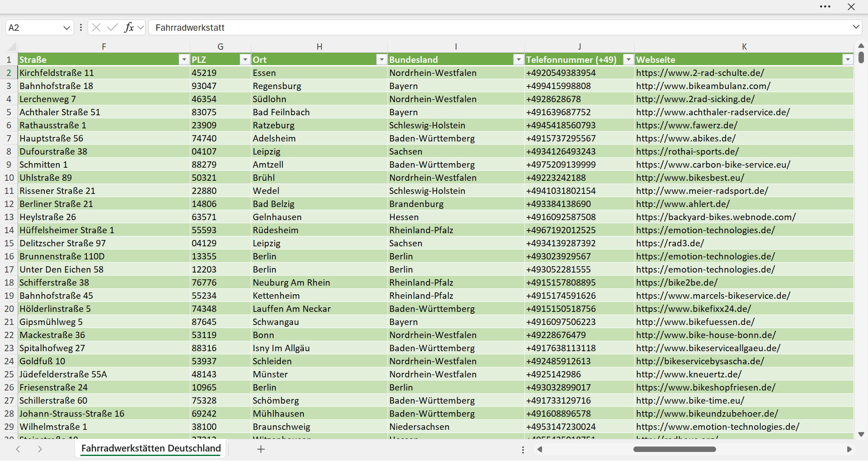Expand the formula bar with the chevron

(856, 27)
